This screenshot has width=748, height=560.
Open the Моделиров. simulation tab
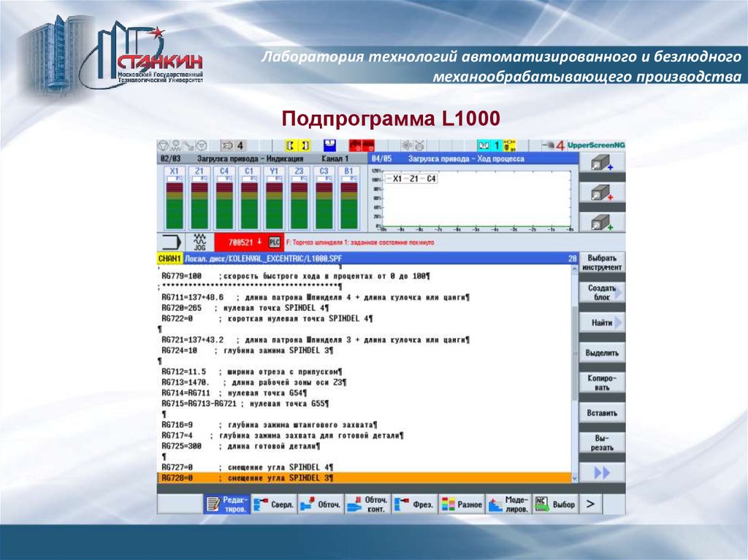click(x=508, y=504)
